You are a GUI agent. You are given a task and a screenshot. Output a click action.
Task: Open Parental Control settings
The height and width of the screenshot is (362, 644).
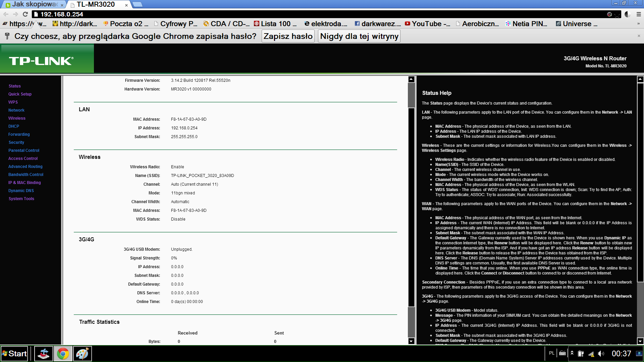click(24, 150)
